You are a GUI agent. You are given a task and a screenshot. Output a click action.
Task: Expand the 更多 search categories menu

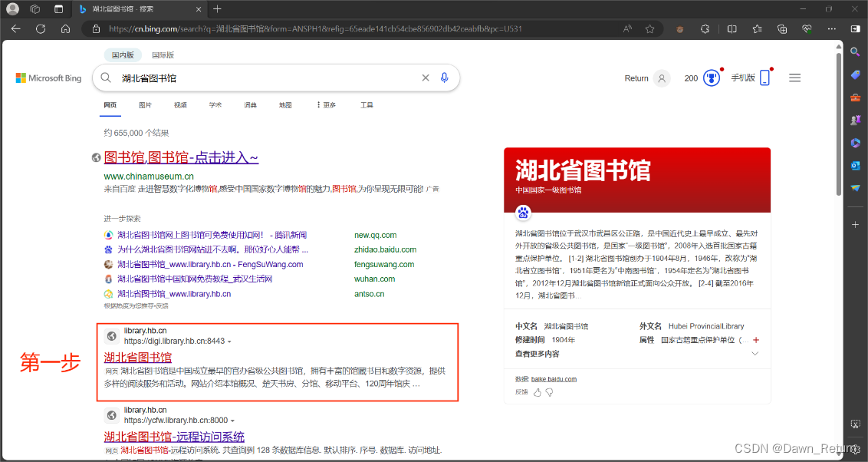point(326,104)
